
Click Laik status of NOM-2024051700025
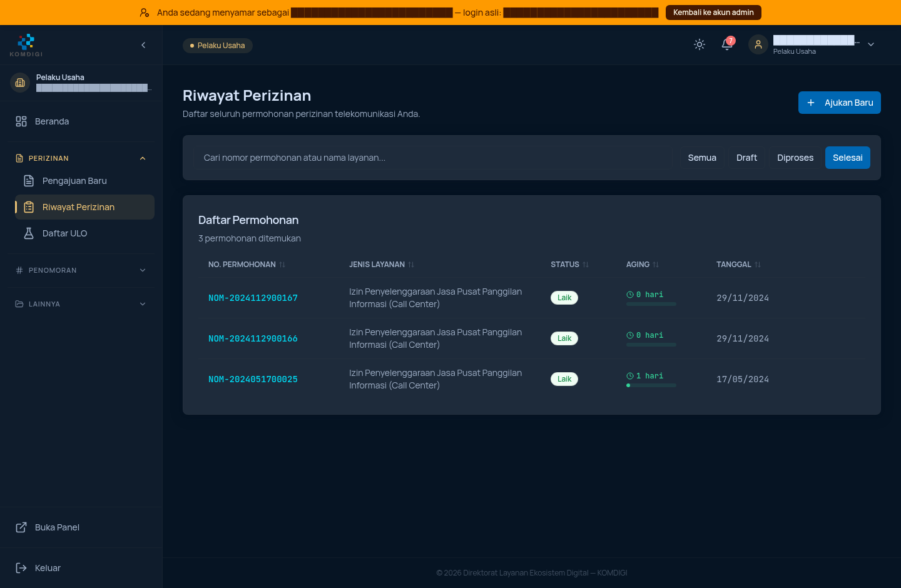[x=564, y=379]
